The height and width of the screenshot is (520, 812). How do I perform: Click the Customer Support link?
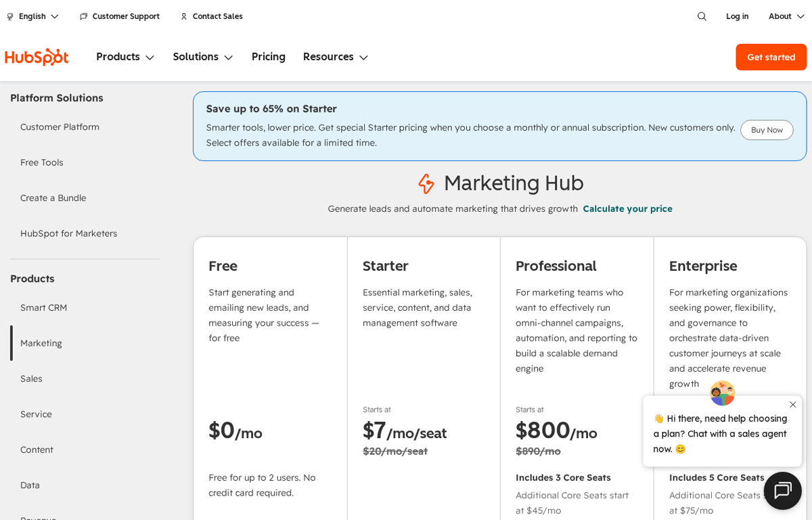[x=126, y=16]
